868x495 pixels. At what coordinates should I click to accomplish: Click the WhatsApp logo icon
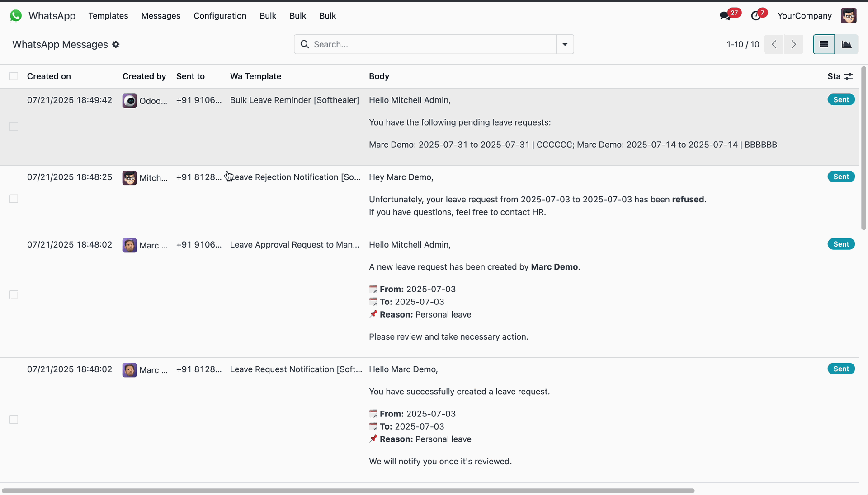click(x=16, y=16)
